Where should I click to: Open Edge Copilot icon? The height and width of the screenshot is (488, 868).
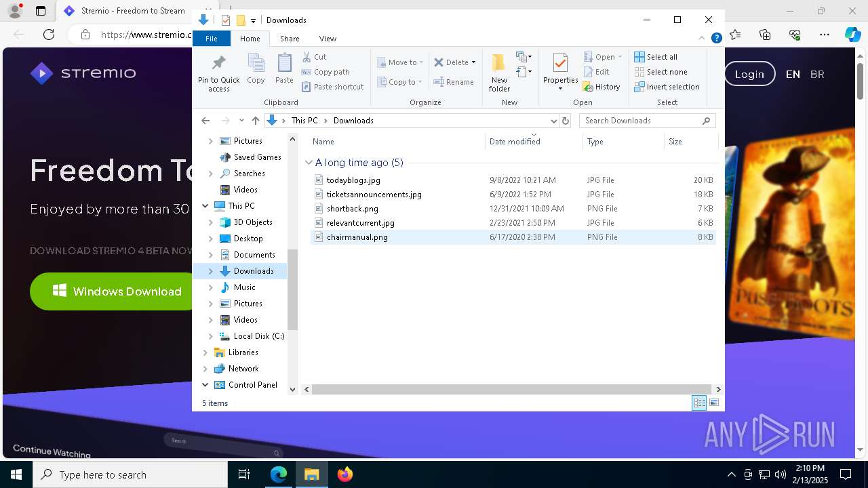click(x=852, y=35)
